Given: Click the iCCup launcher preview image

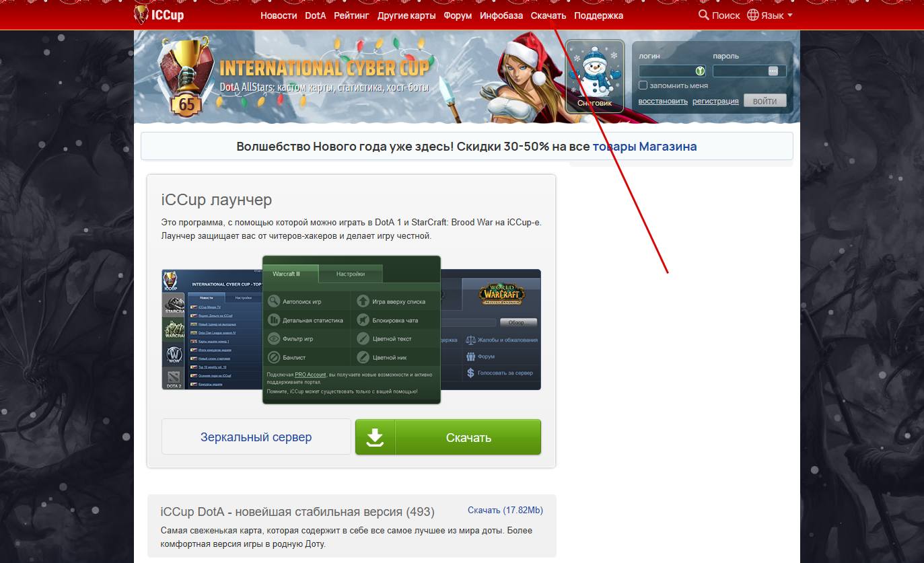Looking at the screenshot, I should tap(351, 330).
